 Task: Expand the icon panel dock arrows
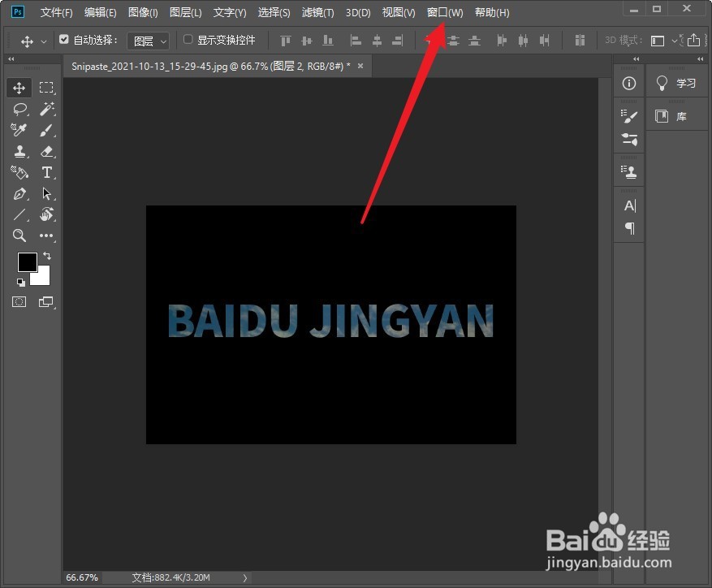pos(636,59)
